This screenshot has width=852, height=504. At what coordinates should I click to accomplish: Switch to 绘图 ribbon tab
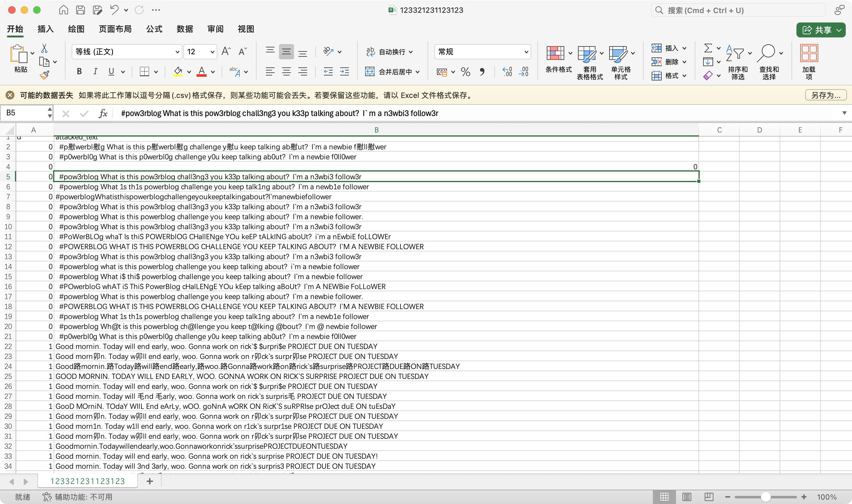coord(76,29)
